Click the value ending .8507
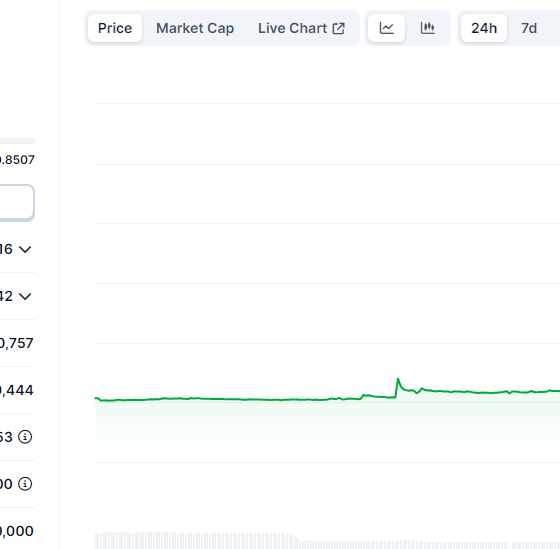Image resolution: width=560 pixels, height=549 pixels. pyautogui.click(x=17, y=160)
